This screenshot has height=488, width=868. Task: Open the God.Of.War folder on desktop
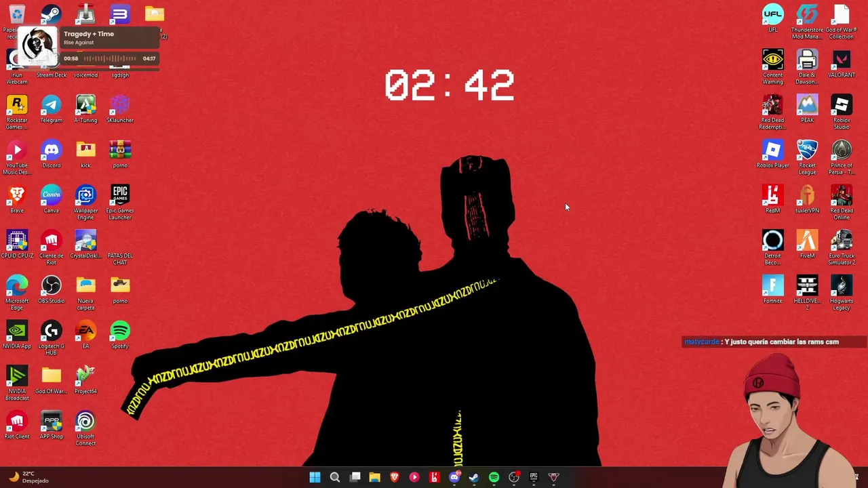pos(51,380)
